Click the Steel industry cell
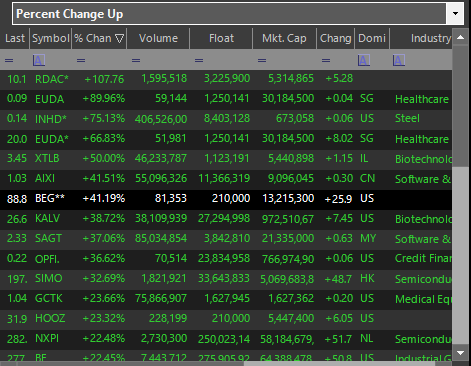 click(x=407, y=118)
